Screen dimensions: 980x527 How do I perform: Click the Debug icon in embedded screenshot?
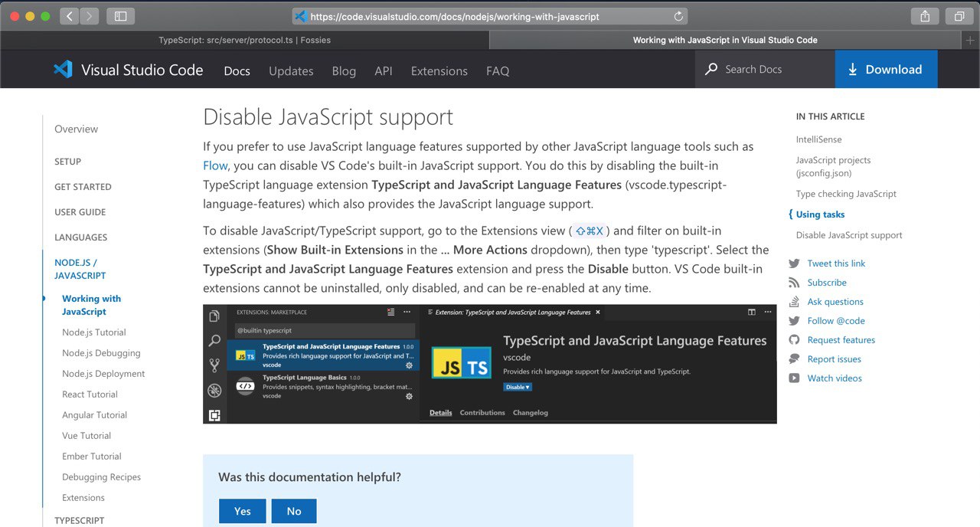click(214, 391)
